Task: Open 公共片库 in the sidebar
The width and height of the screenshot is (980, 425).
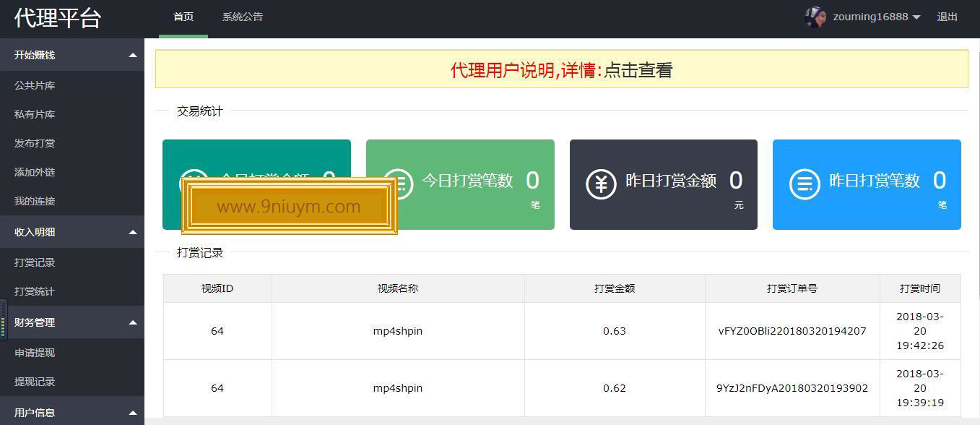Action: click(35, 85)
